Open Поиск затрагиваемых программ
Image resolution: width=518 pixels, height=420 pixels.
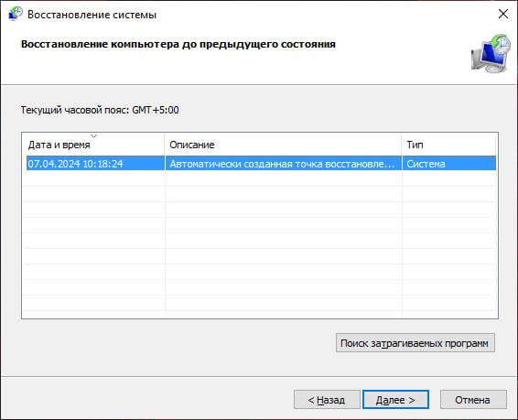click(x=415, y=343)
